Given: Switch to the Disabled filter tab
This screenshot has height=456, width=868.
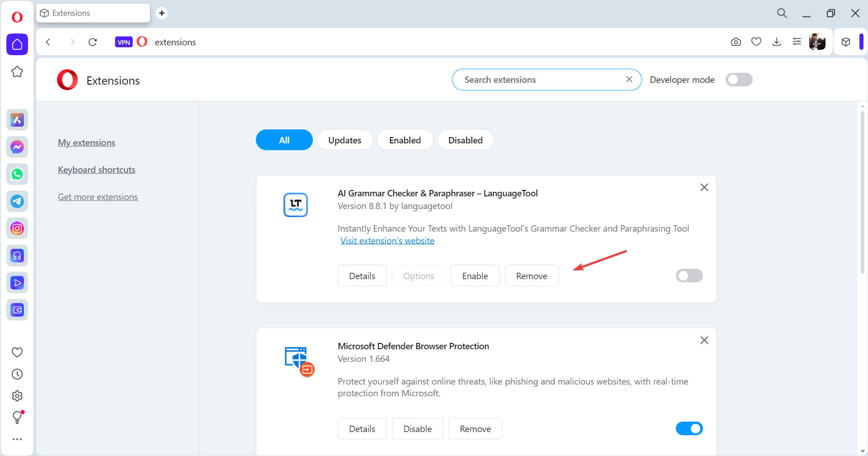Looking at the screenshot, I should pyautogui.click(x=465, y=140).
